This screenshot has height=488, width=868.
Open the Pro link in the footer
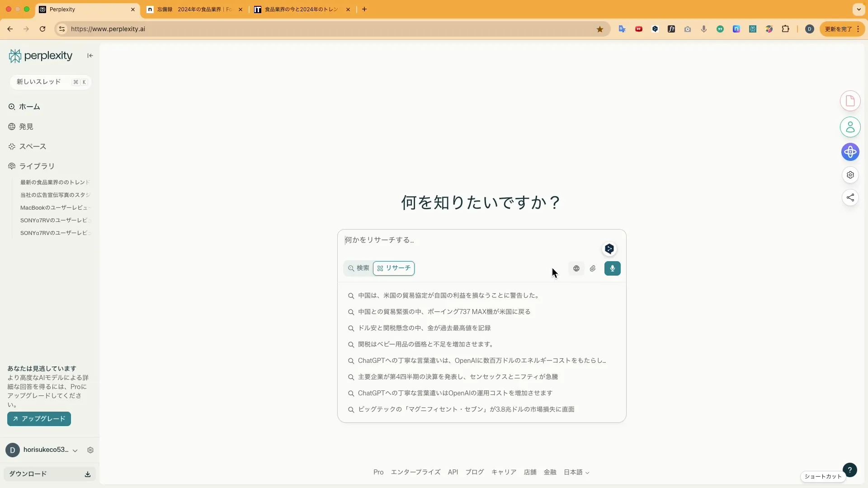[x=378, y=472]
